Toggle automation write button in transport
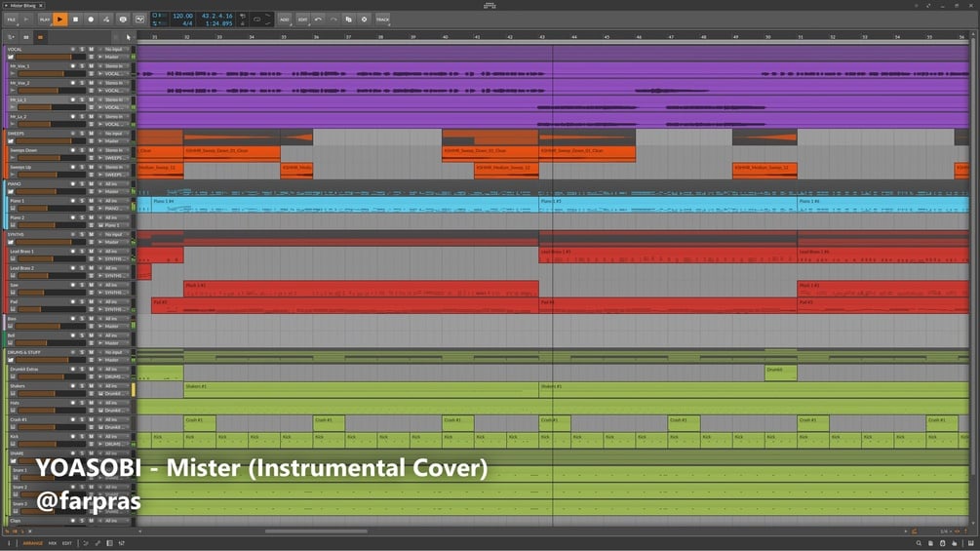This screenshot has width=980, height=551. tap(106, 20)
